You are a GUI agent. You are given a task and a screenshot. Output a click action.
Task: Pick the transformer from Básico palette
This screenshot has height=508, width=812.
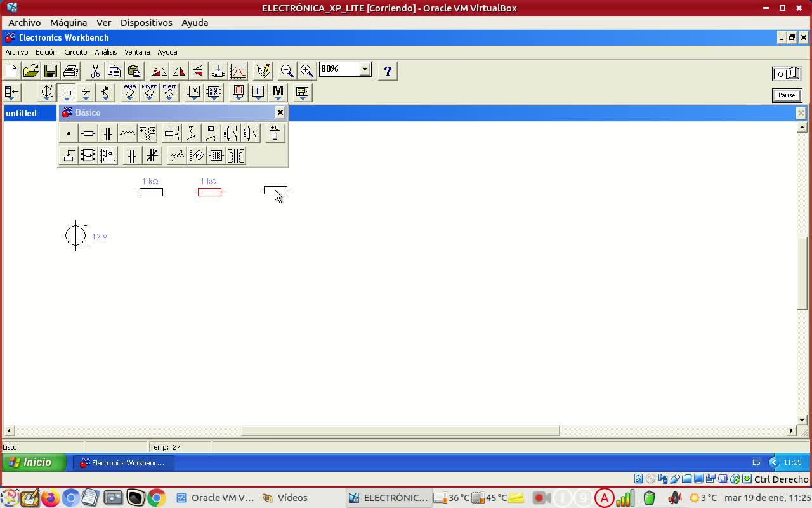click(x=147, y=134)
